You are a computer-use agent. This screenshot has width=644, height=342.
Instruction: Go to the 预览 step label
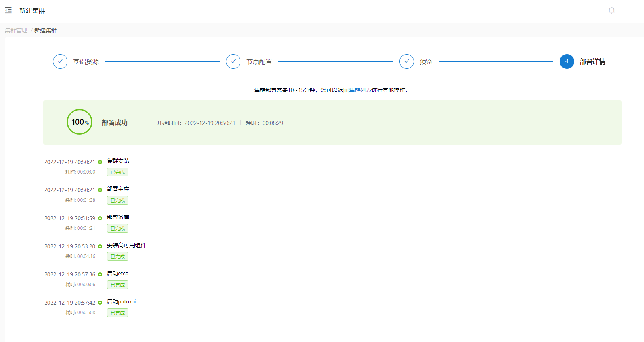426,61
